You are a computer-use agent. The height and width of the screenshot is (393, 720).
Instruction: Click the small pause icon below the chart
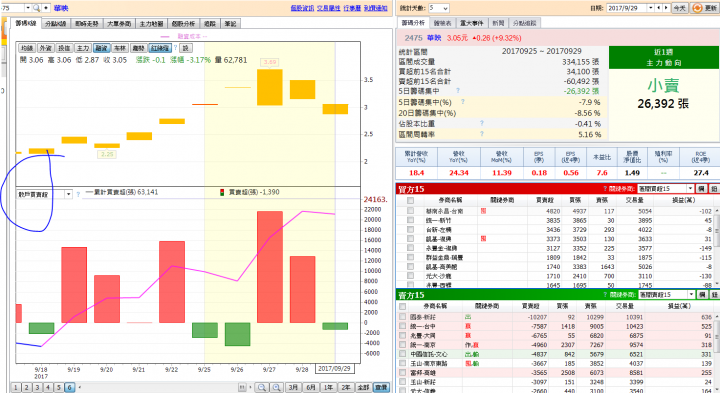(242, 387)
